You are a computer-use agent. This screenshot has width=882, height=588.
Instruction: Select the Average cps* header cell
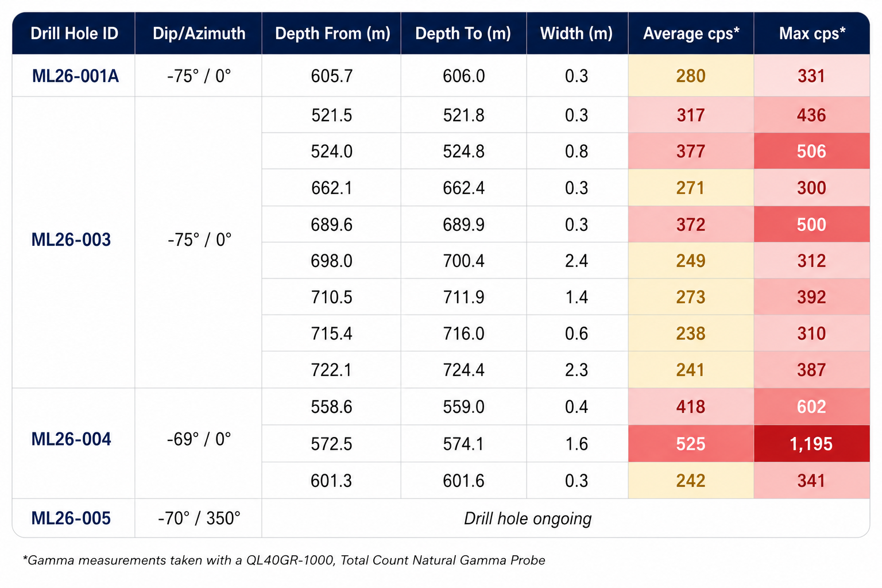tap(691, 33)
